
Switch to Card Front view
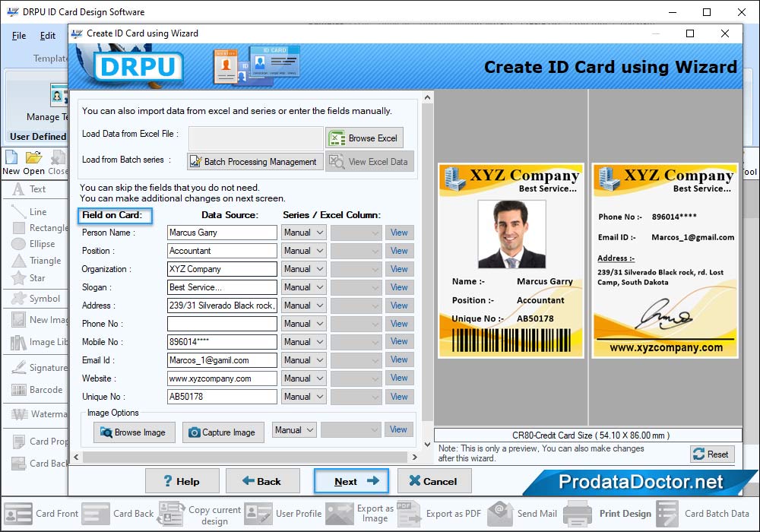click(x=41, y=514)
